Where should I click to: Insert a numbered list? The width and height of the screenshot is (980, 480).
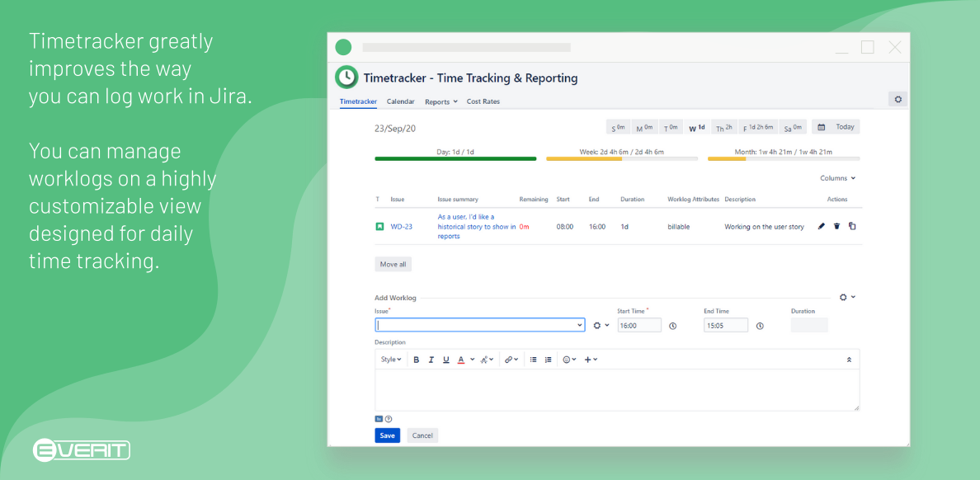point(548,360)
